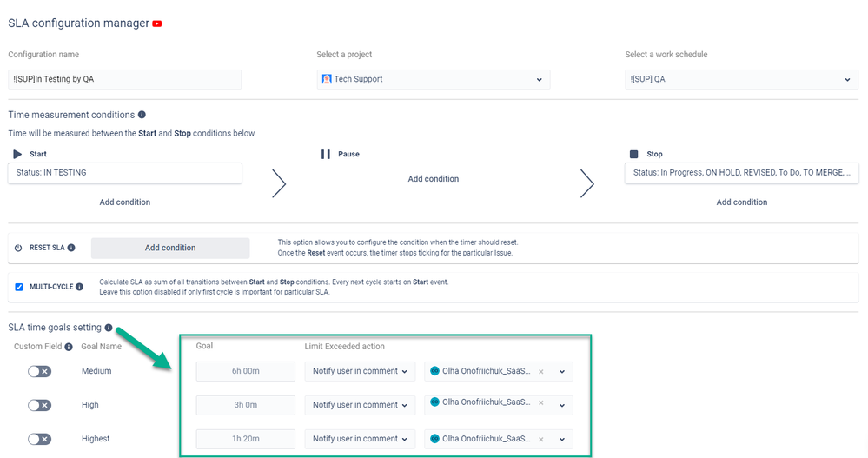Click the Time measurement conditions info icon

142,115
